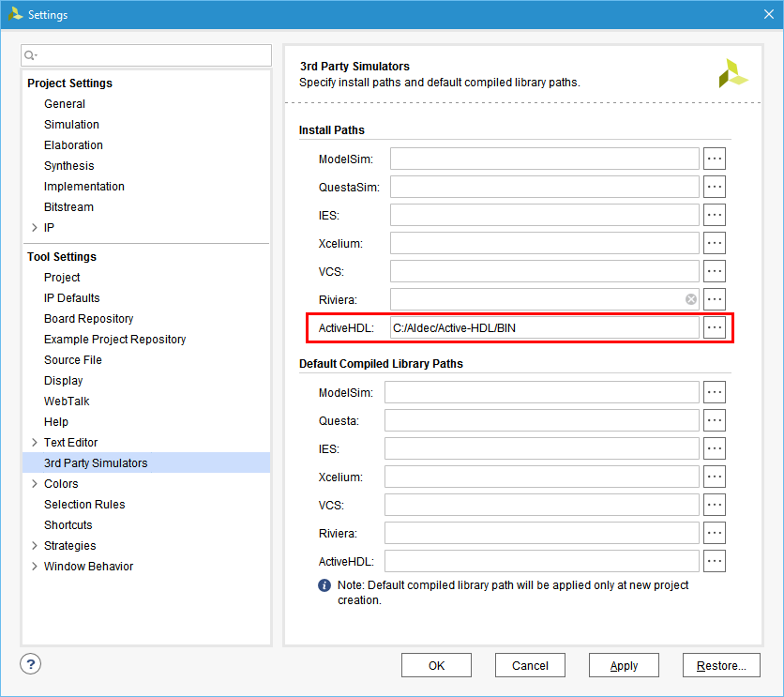Click the browse button for Xcelium install path
The height and width of the screenshot is (697, 784).
pos(714,243)
